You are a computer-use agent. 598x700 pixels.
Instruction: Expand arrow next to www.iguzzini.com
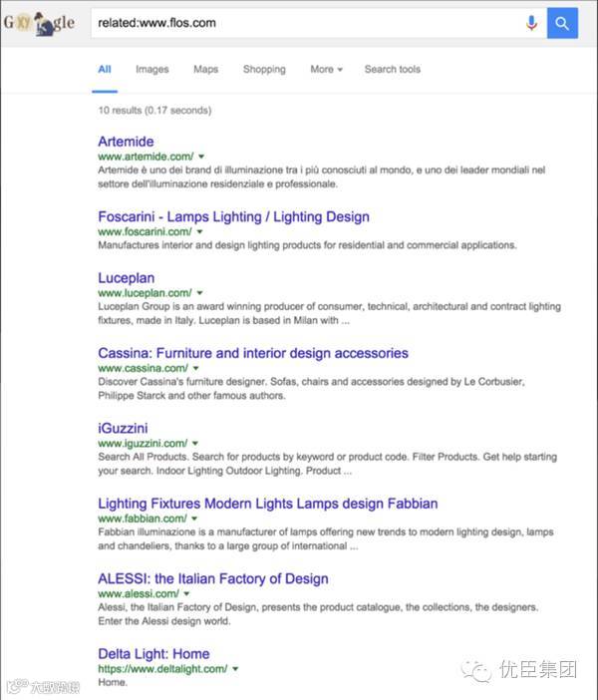pos(195,444)
